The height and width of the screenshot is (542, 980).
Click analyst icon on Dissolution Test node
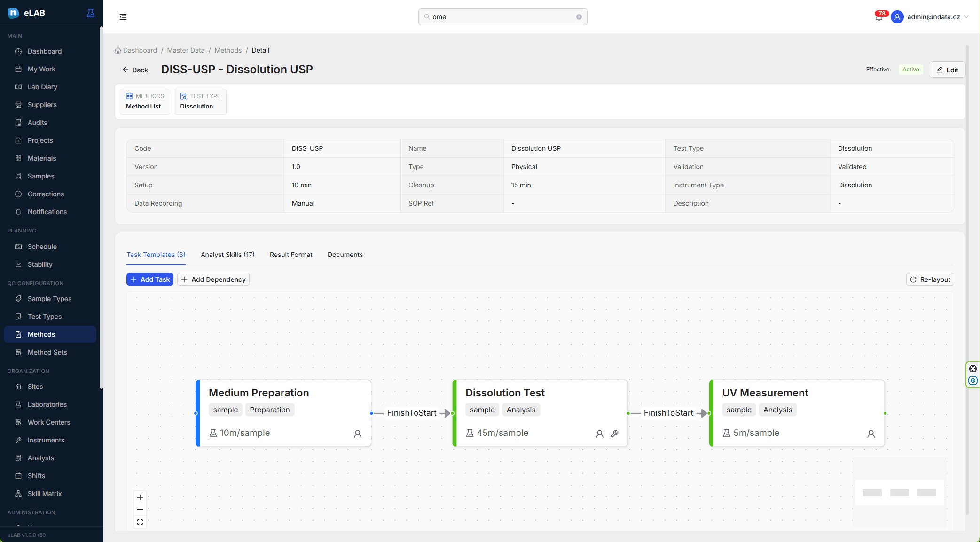point(600,434)
